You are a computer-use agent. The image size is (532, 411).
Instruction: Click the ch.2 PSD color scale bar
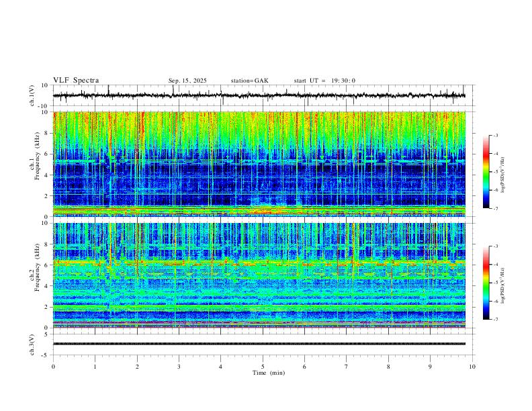point(486,283)
